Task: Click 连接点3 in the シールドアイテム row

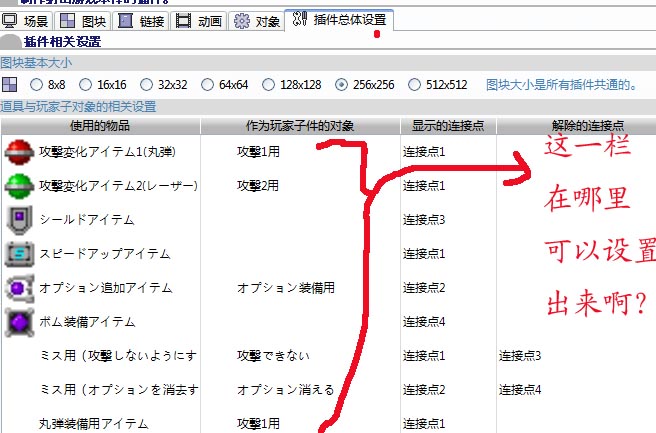Action: click(424, 220)
